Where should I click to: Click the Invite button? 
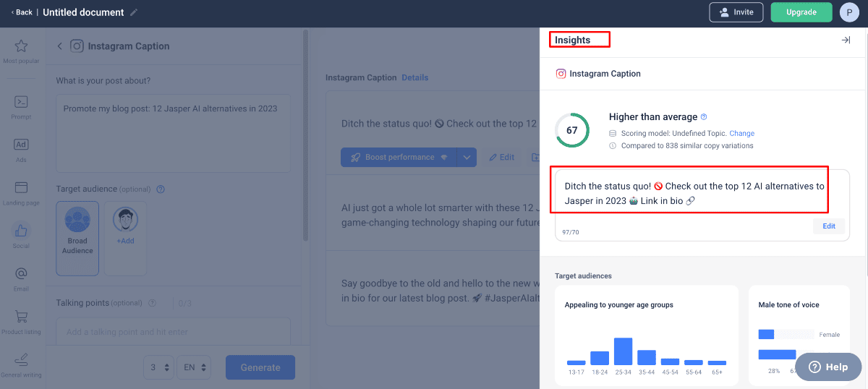[x=736, y=12]
